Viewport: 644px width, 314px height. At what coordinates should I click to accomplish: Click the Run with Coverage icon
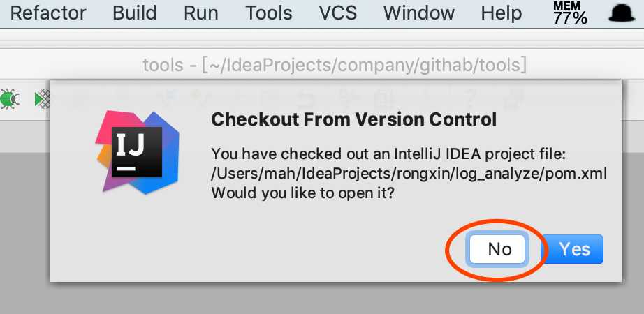(43, 100)
